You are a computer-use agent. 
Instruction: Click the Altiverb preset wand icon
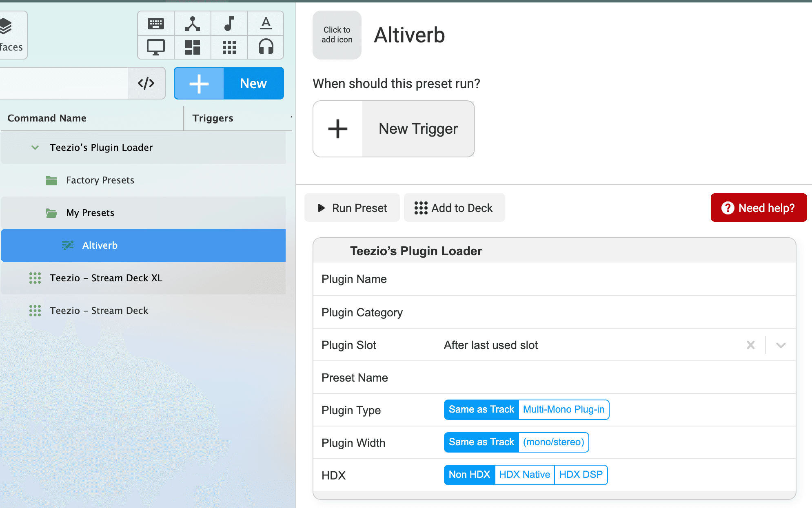tap(68, 245)
